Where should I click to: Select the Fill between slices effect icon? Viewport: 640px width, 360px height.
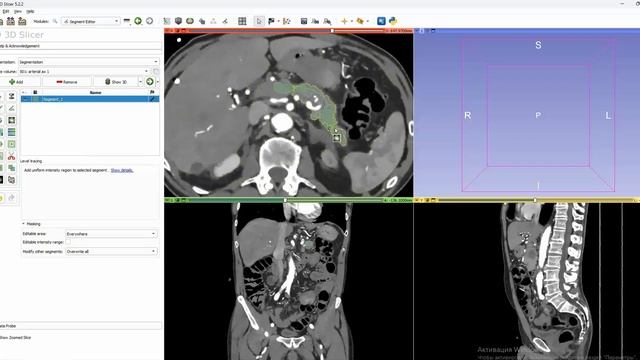[11, 132]
